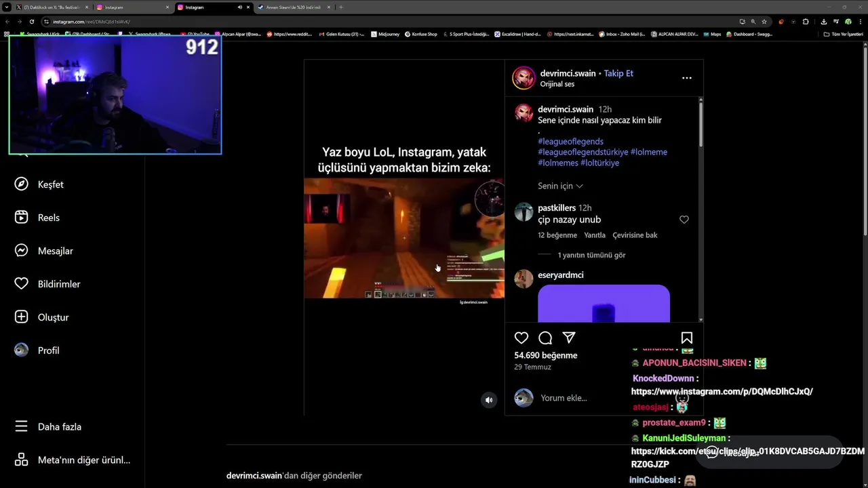The image size is (868, 488).
Task: Open a new browser tab
Action: tap(341, 7)
